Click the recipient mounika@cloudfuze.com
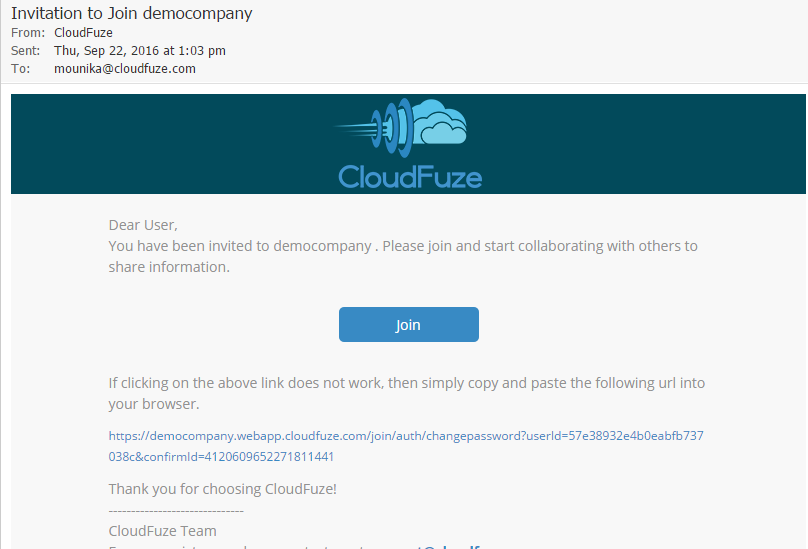 click(125, 69)
